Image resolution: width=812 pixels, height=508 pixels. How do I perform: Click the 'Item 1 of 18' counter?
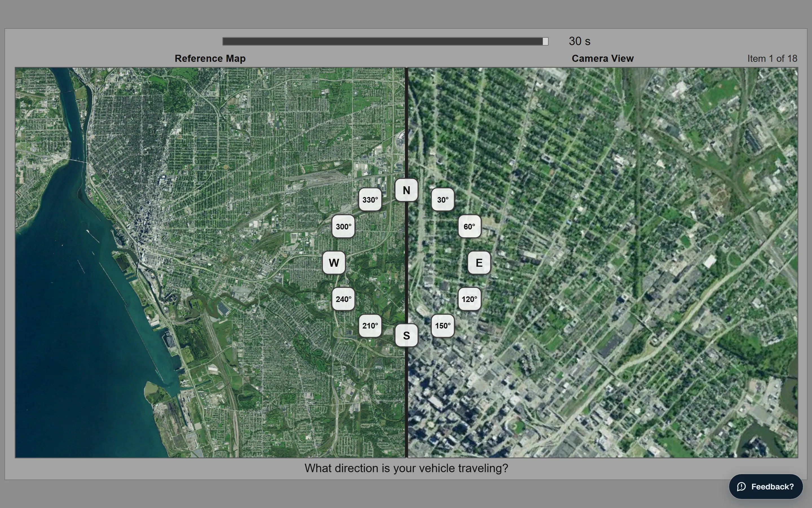point(772,58)
